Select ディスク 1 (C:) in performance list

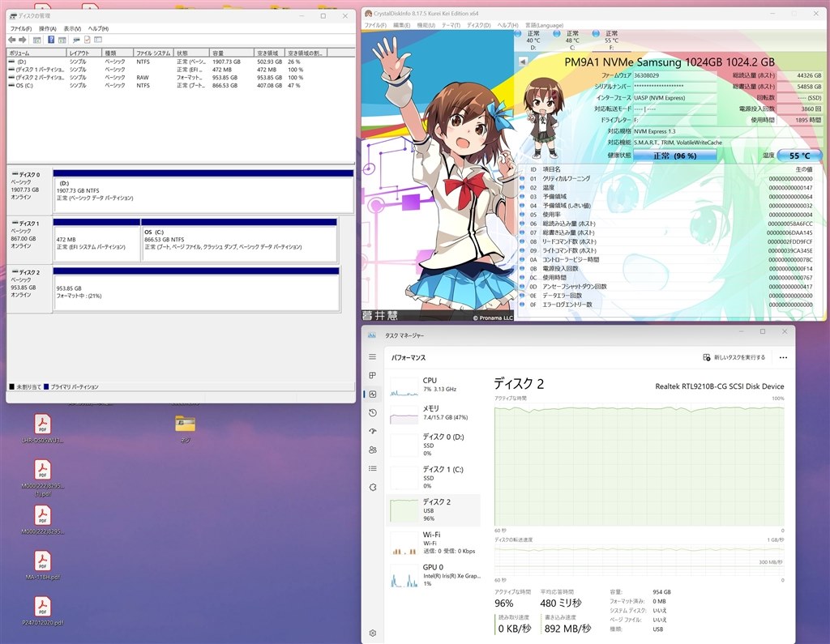(x=433, y=477)
